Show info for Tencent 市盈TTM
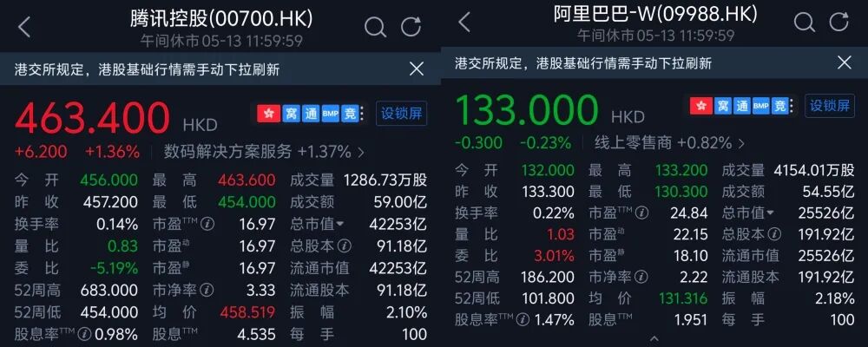 (x=207, y=224)
